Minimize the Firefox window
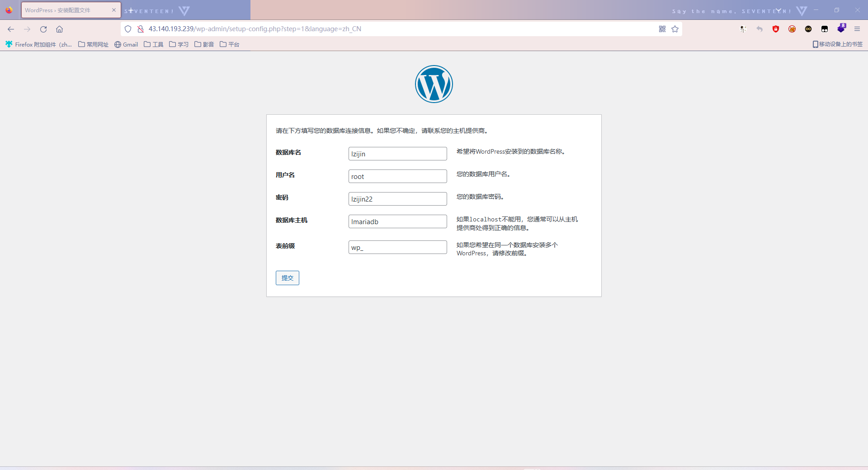Screen dimensions: 868x470 point(816,10)
